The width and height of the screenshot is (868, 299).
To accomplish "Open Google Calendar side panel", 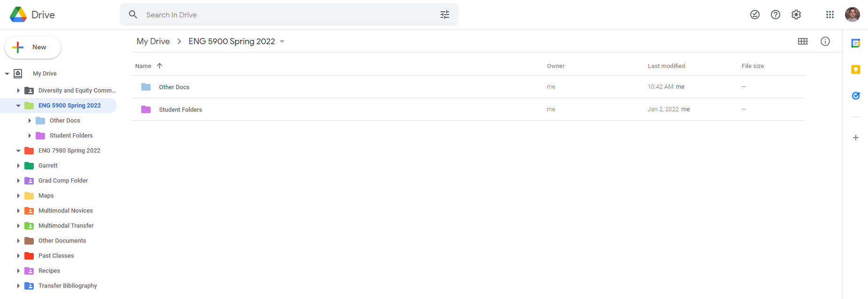I will [x=856, y=43].
